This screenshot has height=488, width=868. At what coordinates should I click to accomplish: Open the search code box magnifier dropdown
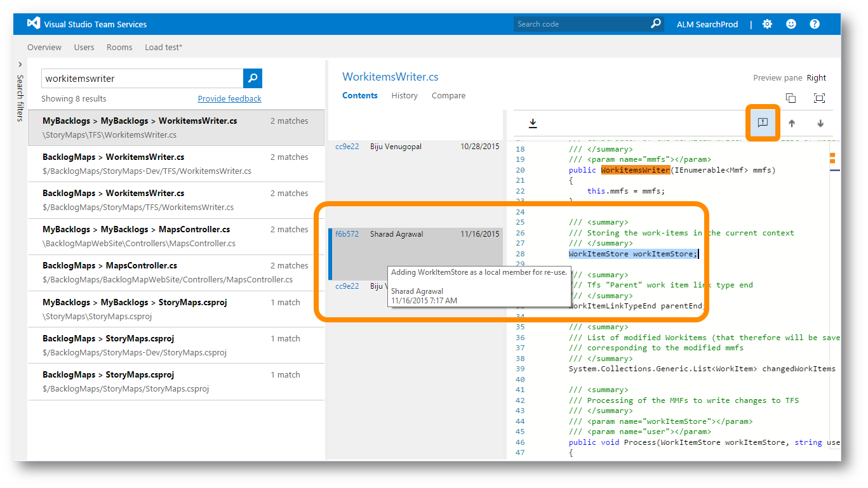(655, 23)
